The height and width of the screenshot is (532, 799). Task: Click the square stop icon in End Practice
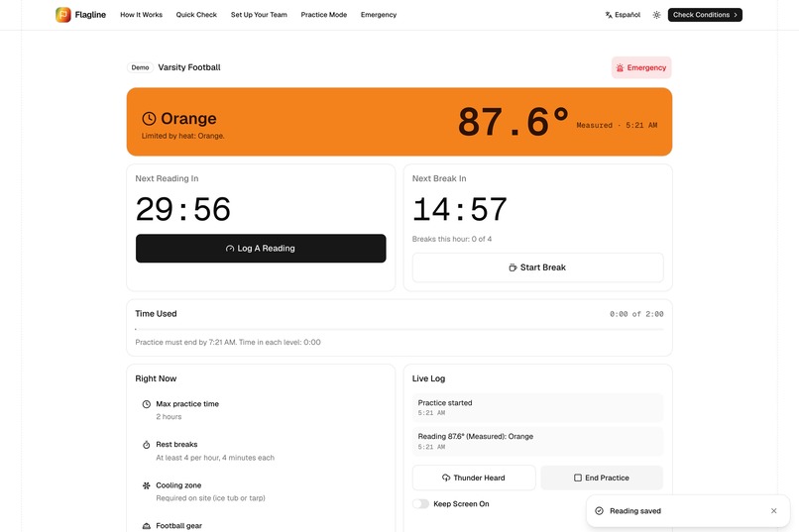[578, 478]
